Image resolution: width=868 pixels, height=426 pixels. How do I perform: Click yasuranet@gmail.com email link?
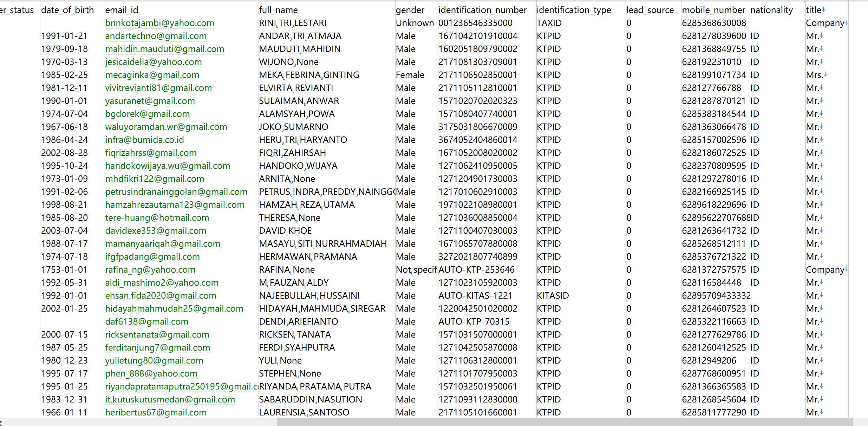click(x=150, y=101)
